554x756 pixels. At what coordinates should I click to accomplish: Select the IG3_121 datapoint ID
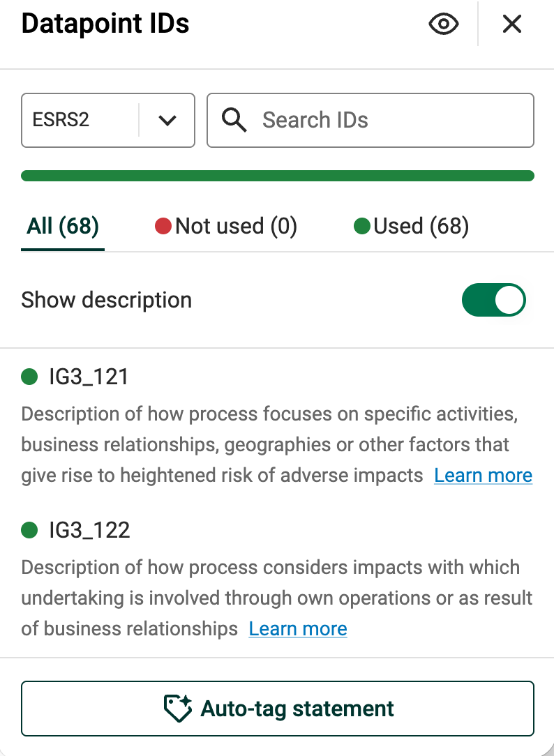89,377
